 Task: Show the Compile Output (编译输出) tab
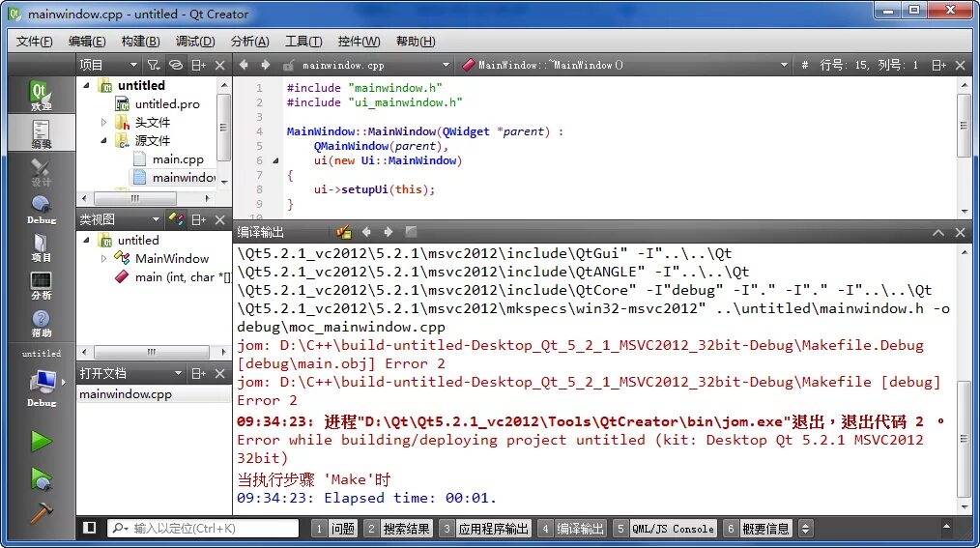[x=571, y=529]
